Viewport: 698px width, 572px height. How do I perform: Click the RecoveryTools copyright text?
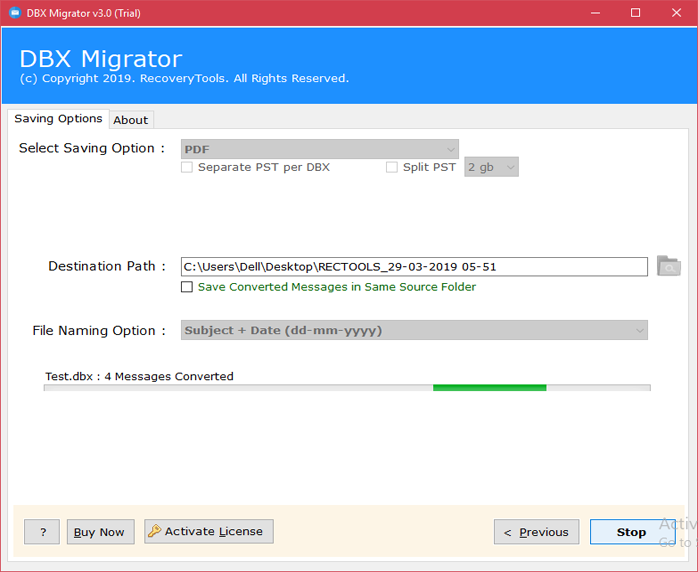(184, 78)
